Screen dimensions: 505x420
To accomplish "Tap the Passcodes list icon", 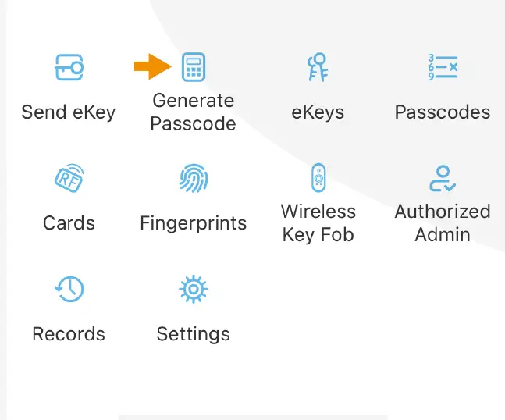I will 443,68.
